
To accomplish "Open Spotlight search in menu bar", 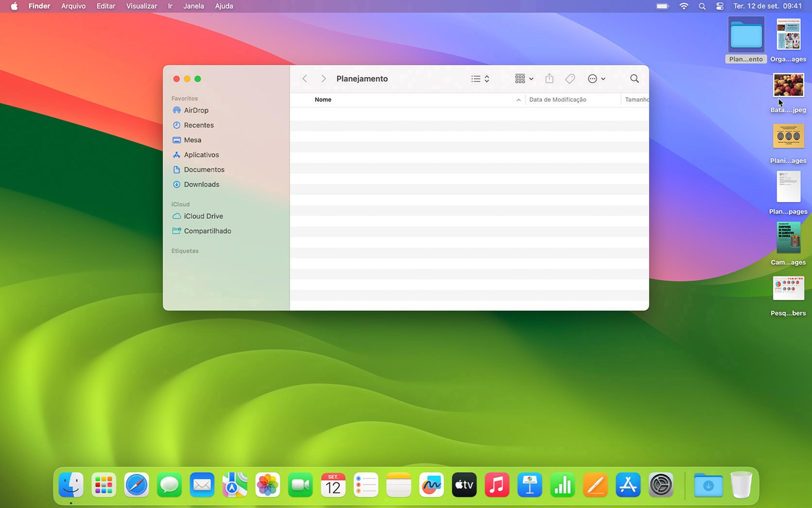I will pos(702,6).
